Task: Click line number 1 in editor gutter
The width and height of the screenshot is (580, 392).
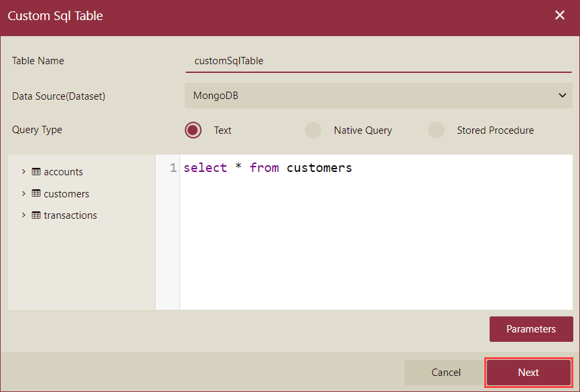Action: 173,168
